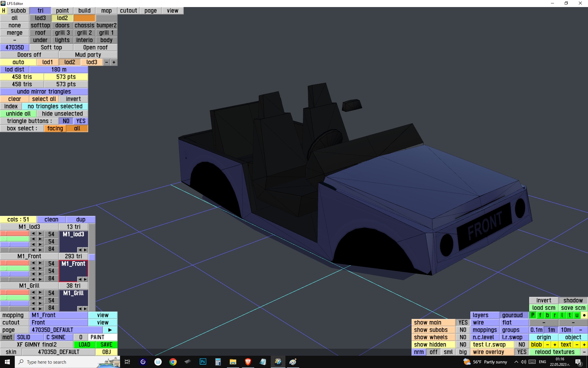This screenshot has height=368, width=588.
Task: Click the P layer button in green row
Action: tap(533, 315)
